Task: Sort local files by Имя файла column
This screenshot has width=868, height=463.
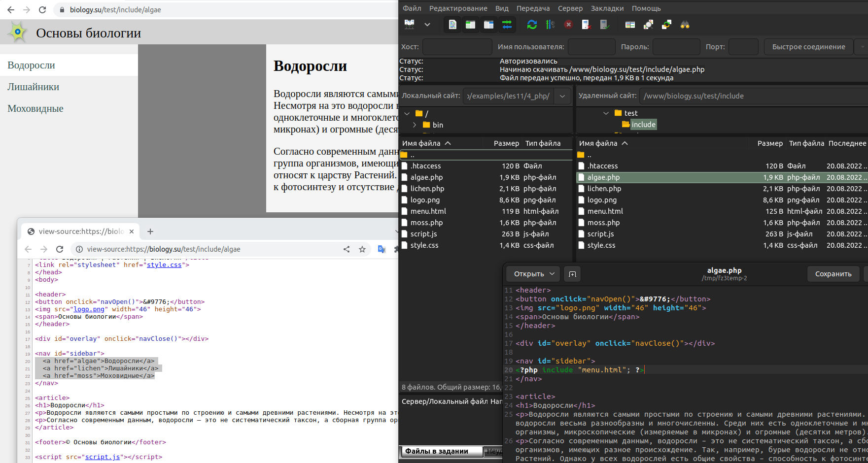Action: 426,143
